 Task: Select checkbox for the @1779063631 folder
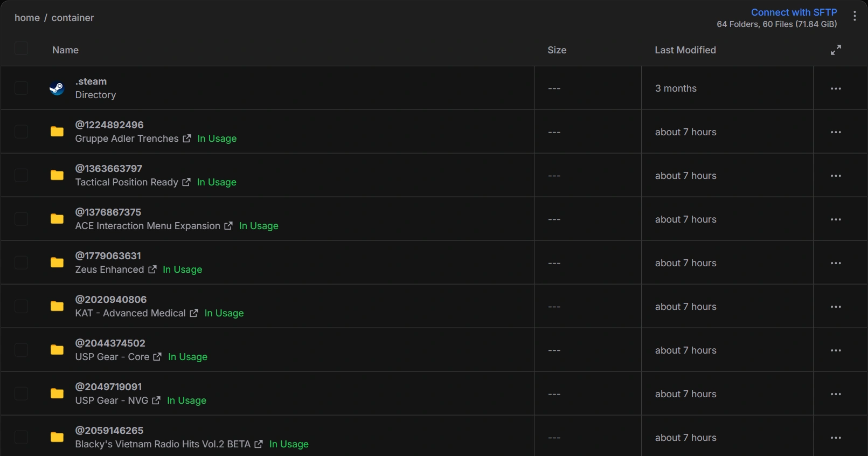[x=21, y=262]
